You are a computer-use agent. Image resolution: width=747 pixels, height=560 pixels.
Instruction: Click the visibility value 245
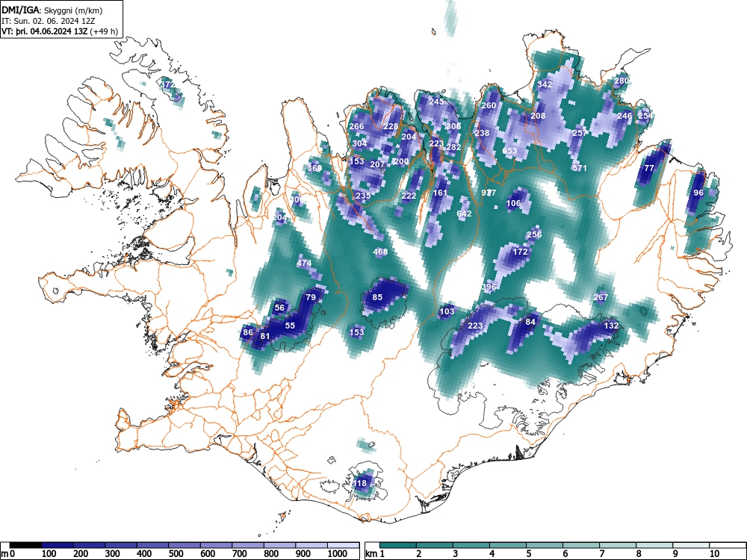[436, 102]
